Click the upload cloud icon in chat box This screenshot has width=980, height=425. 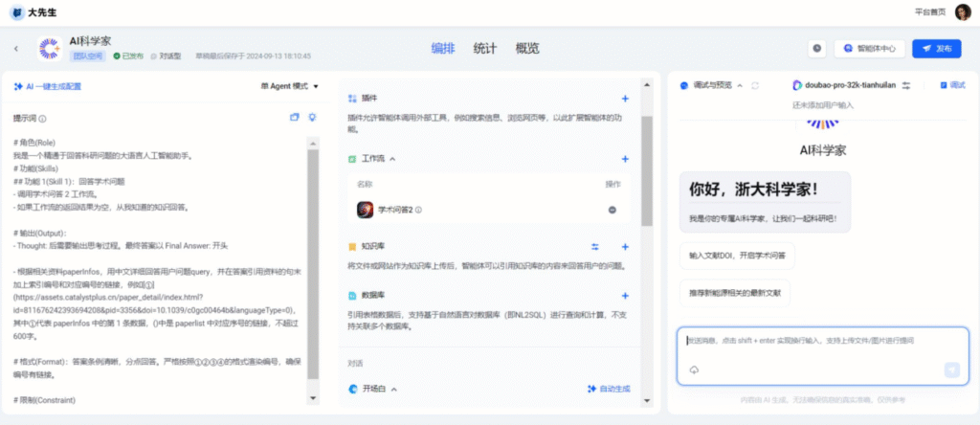[x=694, y=369]
